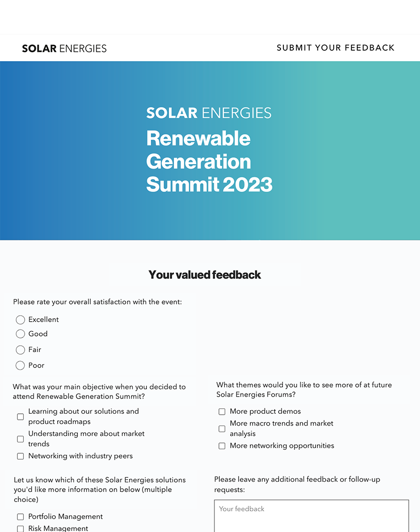Viewport: 420px width, 532px height.
Task: Select More networking opportunities checkbox
Action: [x=222, y=446]
